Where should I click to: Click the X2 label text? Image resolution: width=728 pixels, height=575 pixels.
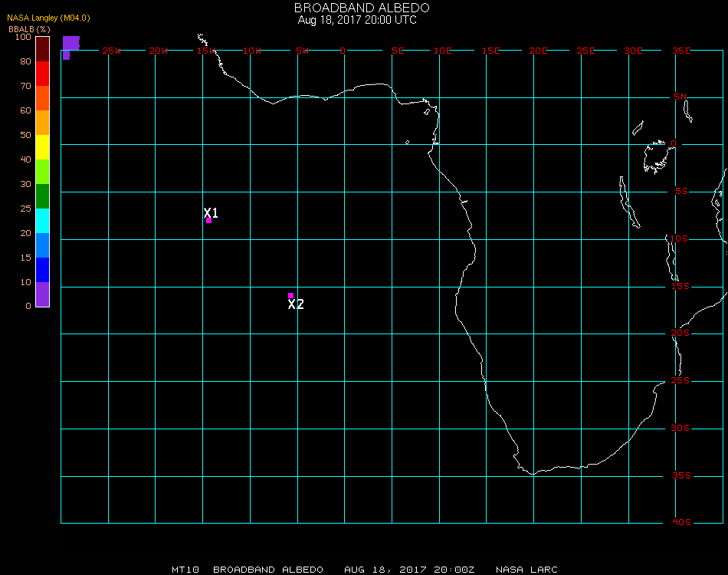click(296, 304)
